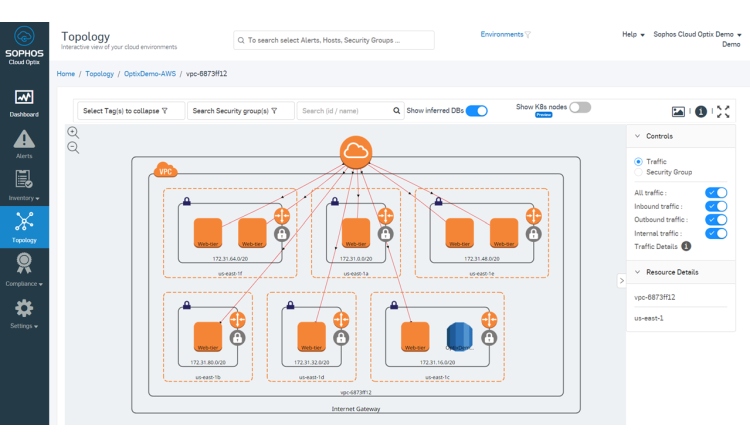This screenshot has width=750, height=445.
Task: Enable Show K8s nodes switch
Action: pos(580,107)
